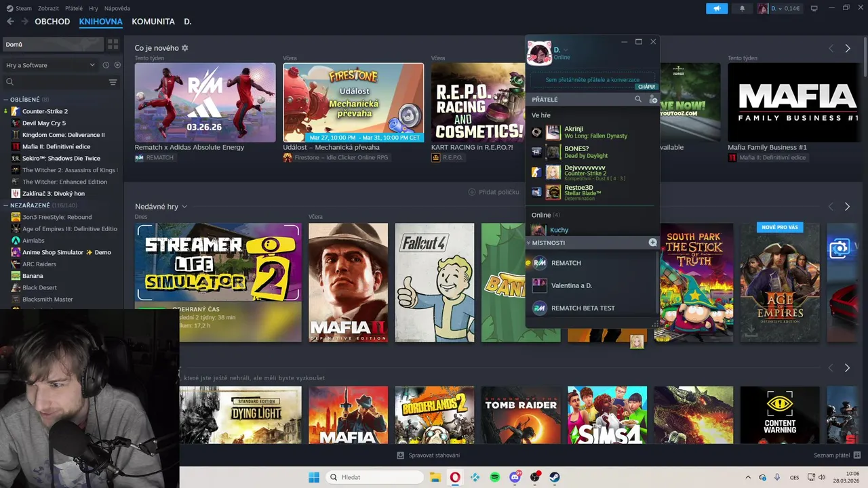Viewport: 868px width, 488px height.
Task: Switch library to grid collections view
Action: pyautogui.click(x=113, y=44)
